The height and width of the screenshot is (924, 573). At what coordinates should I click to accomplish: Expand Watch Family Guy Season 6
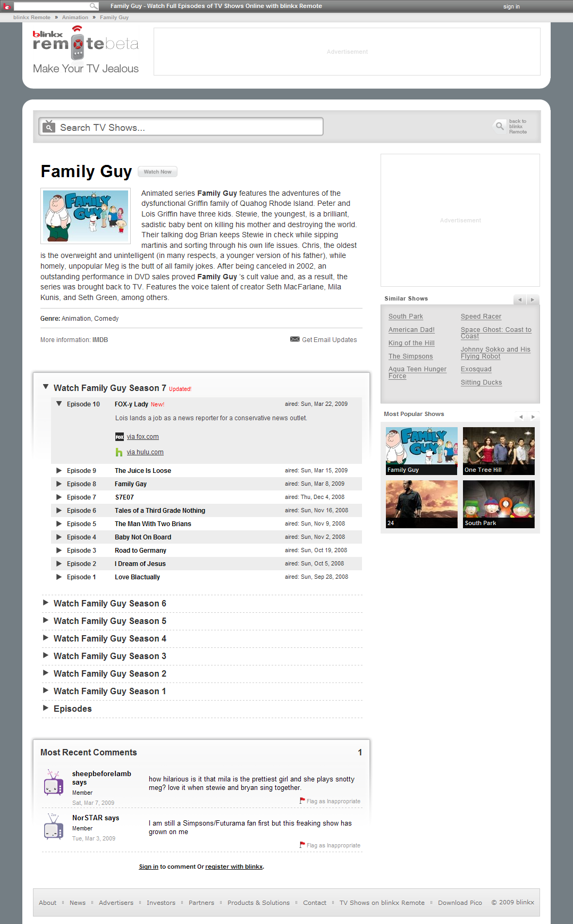(46, 603)
